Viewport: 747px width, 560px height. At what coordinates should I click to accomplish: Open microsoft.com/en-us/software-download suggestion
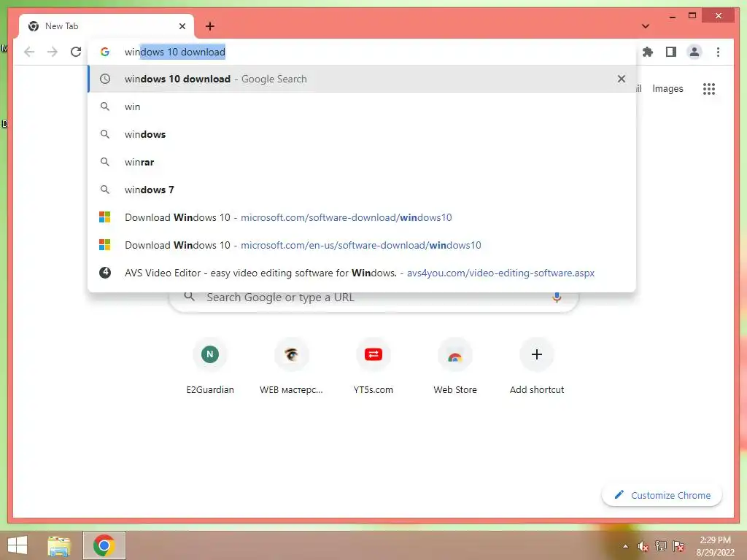(x=362, y=245)
